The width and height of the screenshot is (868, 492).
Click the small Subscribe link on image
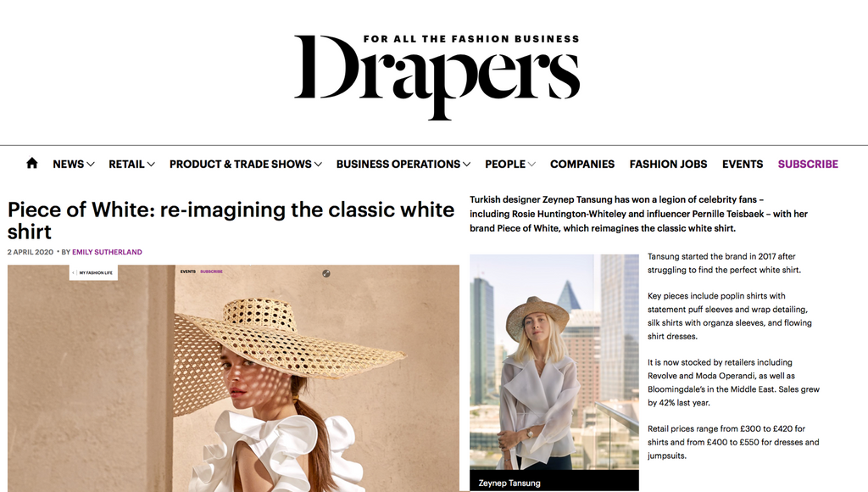pyautogui.click(x=211, y=271)
